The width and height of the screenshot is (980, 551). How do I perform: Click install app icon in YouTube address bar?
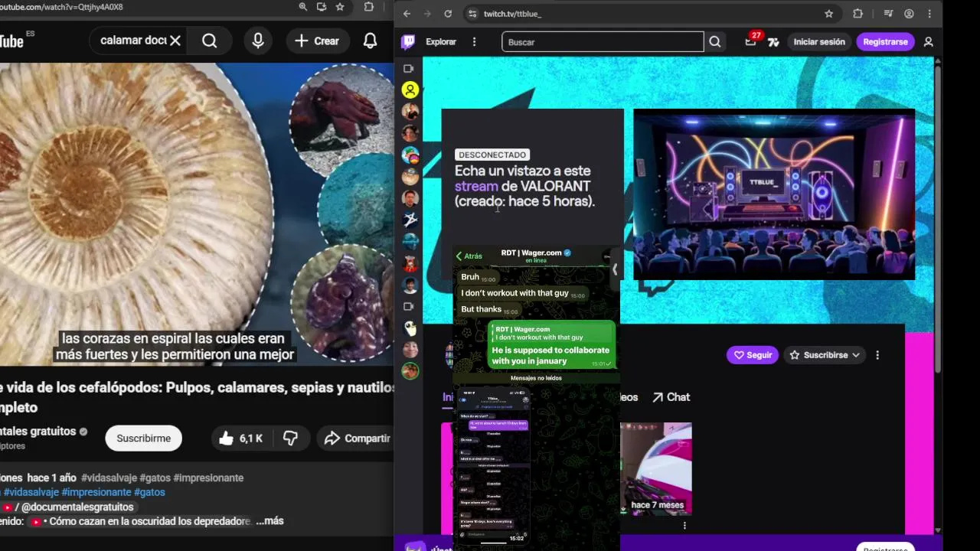pyautogui.click(x=322, y=7)
